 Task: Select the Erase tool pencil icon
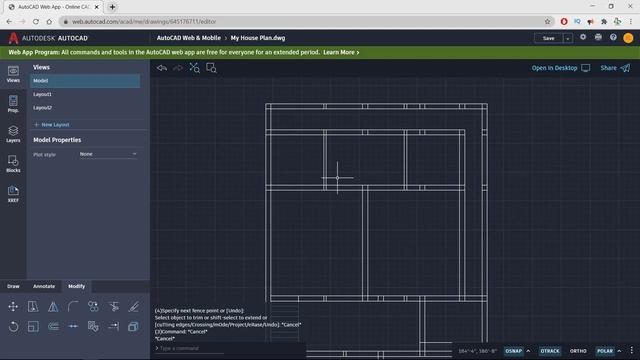pos(133,307)
